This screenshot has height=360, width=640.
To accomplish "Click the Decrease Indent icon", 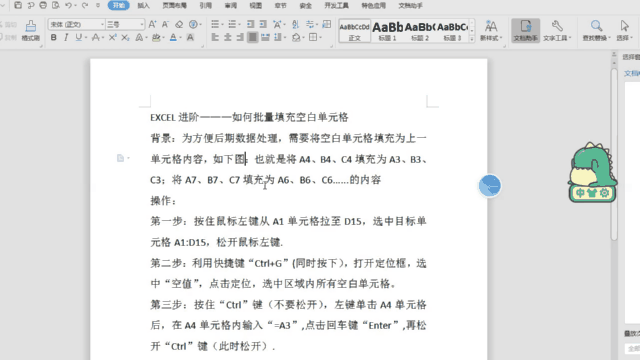I will (251, 24).
